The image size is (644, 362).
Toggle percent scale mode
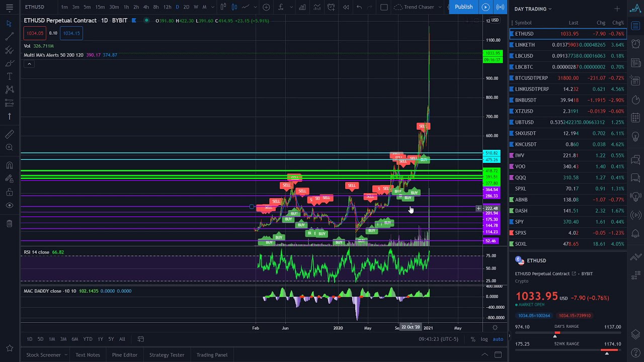pos(472,339)
